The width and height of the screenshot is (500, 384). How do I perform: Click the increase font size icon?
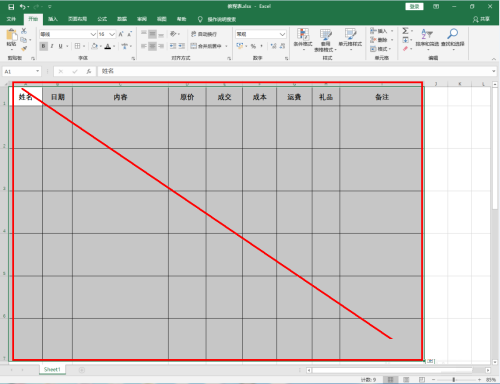[x=121, y=34]
